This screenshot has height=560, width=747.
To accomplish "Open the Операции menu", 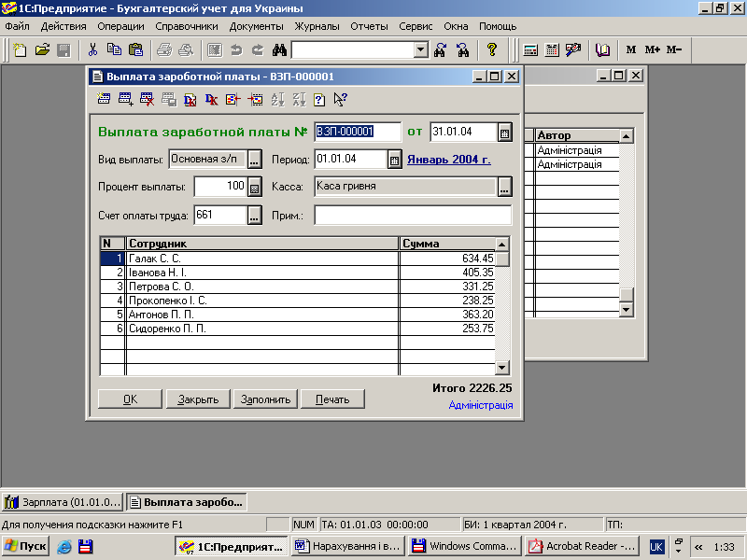I will 120,26.
